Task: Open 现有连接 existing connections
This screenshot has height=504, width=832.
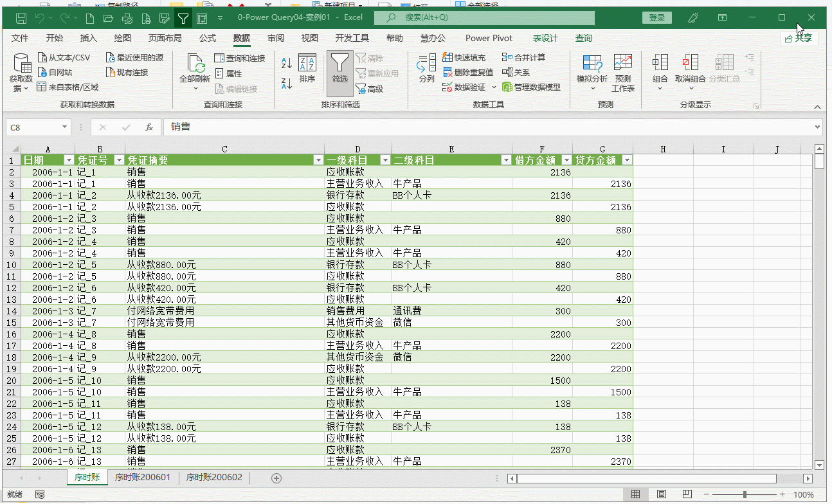Action: point(127,73)
